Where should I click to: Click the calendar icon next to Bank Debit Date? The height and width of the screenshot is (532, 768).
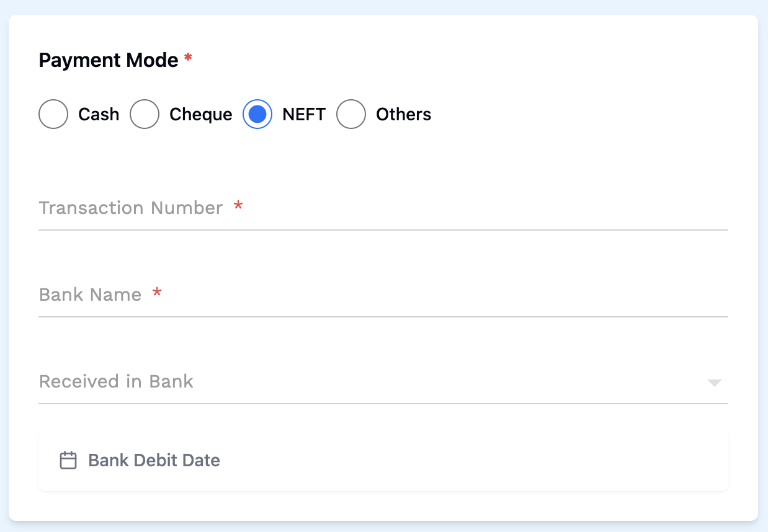pos(68,460)
